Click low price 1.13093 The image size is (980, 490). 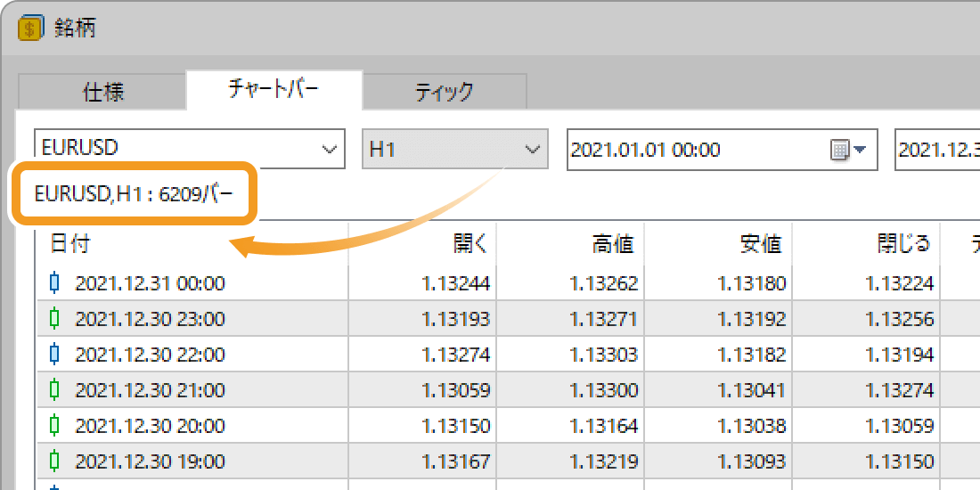pos(752,462)
